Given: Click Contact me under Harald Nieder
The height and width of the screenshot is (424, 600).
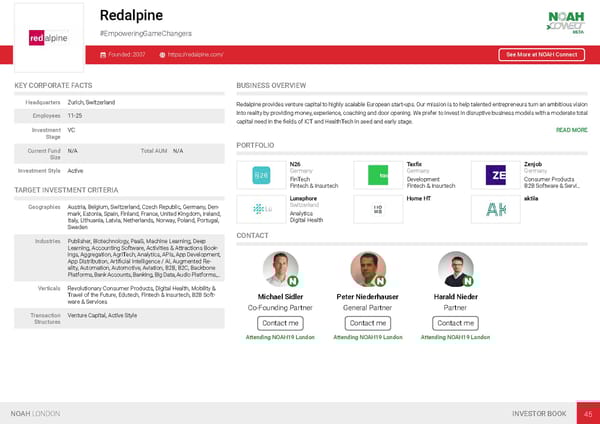Looking at the screenshot, I should click(456, 323).
